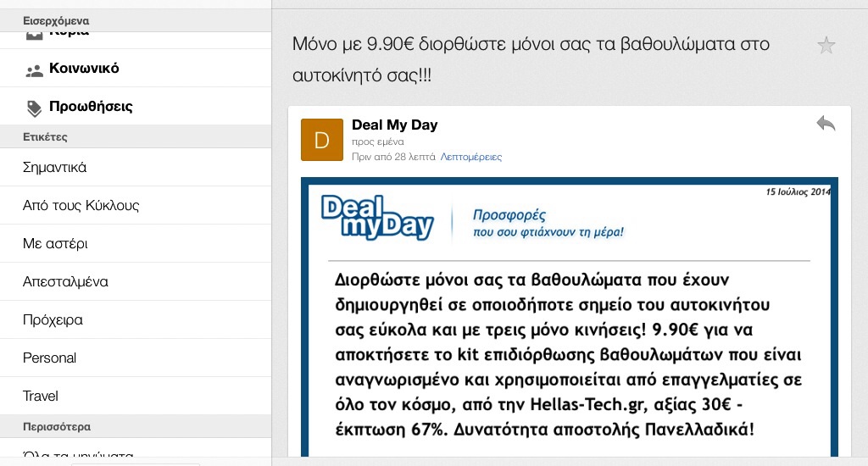Viewport: 868px width, 466px height.
Task: Show Με αστέρι starred messages
Action: point(136,243)
